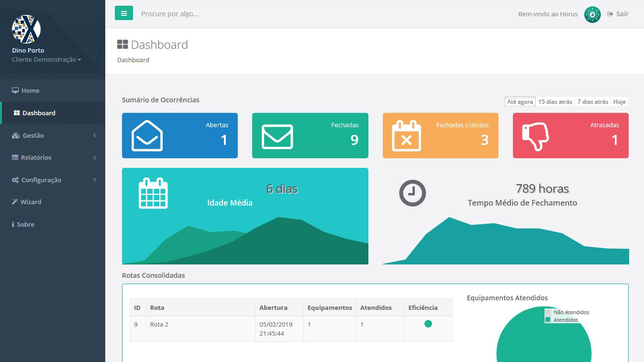Open the Sobre menu item
Image resolution: width=644 pixels, height=362 pixels.
(53, 224)
